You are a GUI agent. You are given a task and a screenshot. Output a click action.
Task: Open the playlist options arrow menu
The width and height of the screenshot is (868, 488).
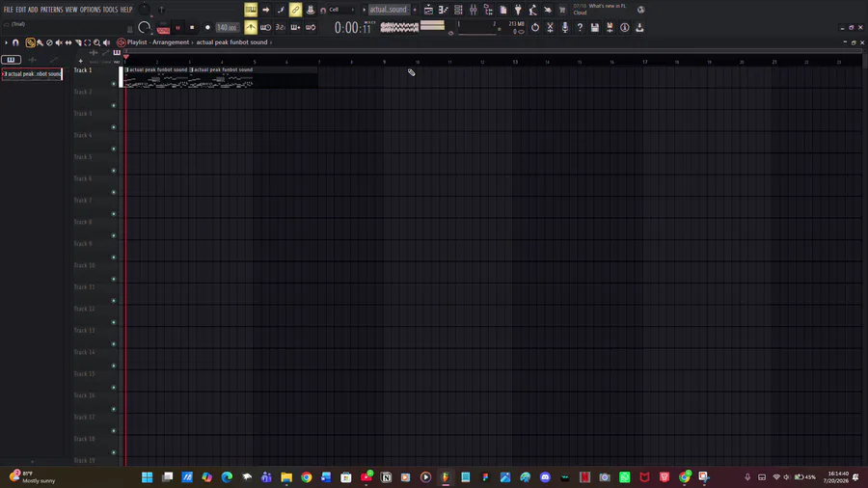[6, 42]
